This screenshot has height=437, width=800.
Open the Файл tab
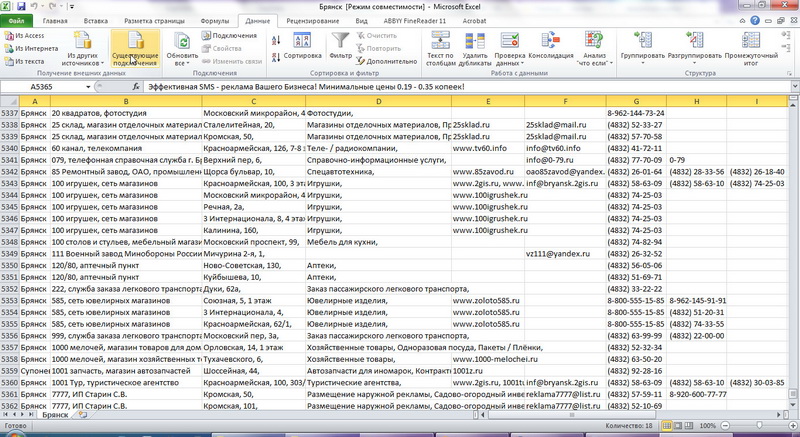16,21
